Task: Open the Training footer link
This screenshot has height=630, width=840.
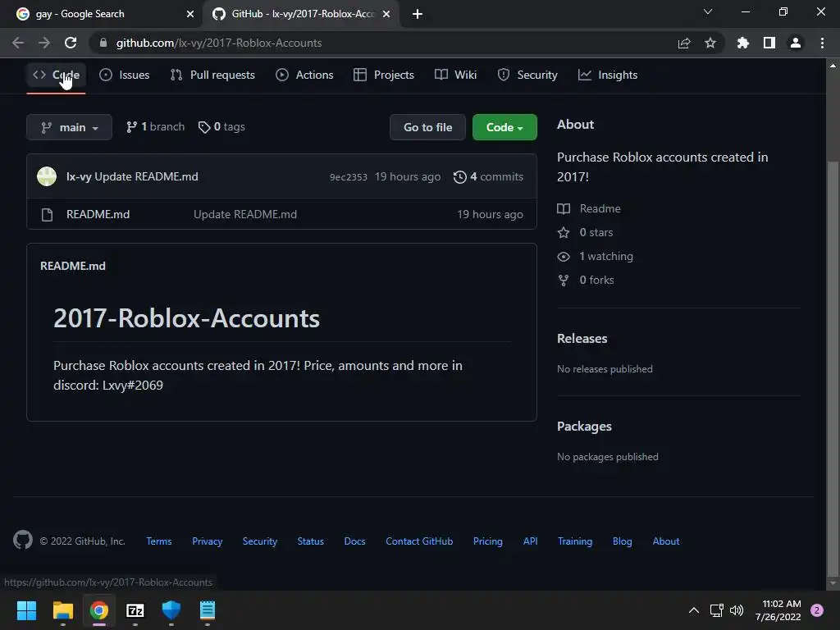Action: 575,541
